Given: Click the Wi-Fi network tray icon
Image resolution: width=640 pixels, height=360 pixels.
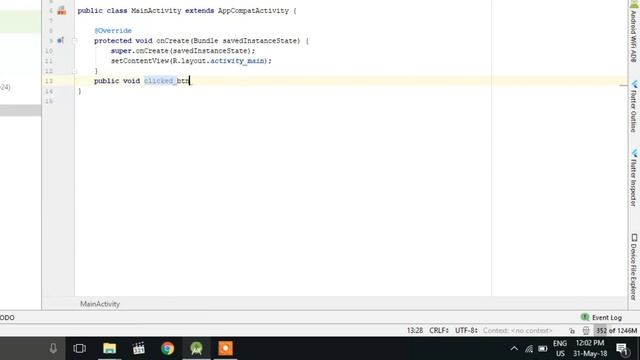Looking at the screenshot, I should pyautogui.click(x=529, y=349).
